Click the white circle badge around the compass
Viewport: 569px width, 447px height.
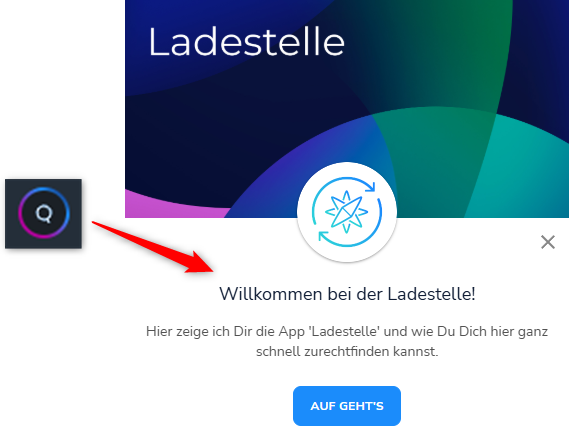pos(347,212)
